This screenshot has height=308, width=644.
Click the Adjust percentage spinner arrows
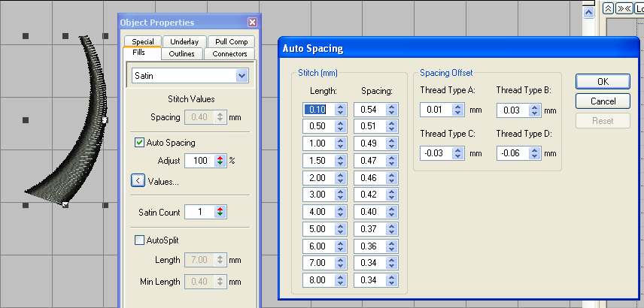click(220, 160)
